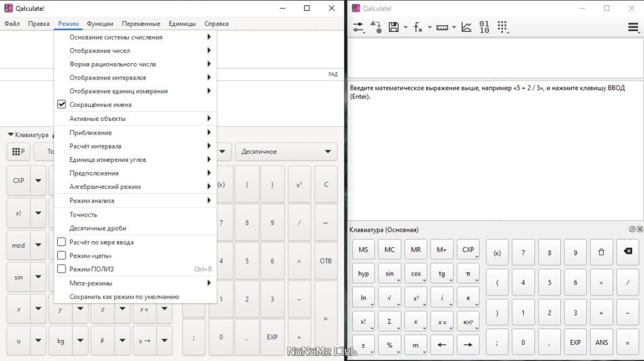
Task: Close the Клавиатура (Основная) keypad panel
Action: pyautogui.click(x=639, y=229)
